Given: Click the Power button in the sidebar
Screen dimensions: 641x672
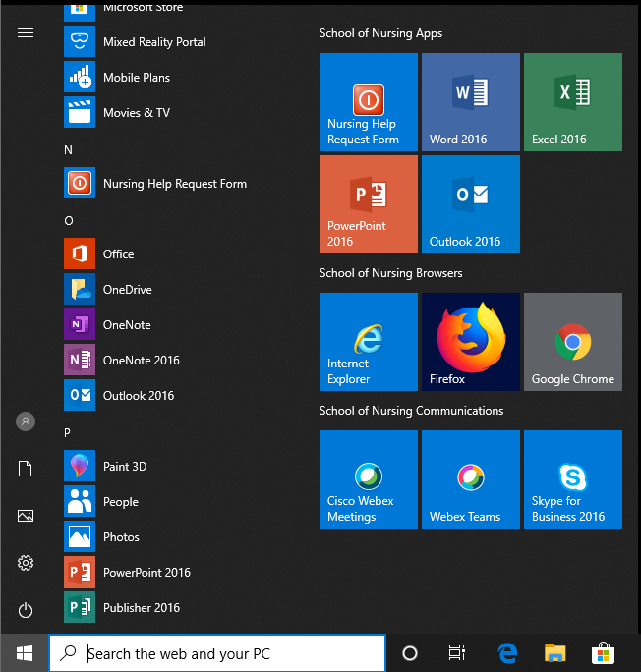Looking at the screenshot, I should pos(26,610).
